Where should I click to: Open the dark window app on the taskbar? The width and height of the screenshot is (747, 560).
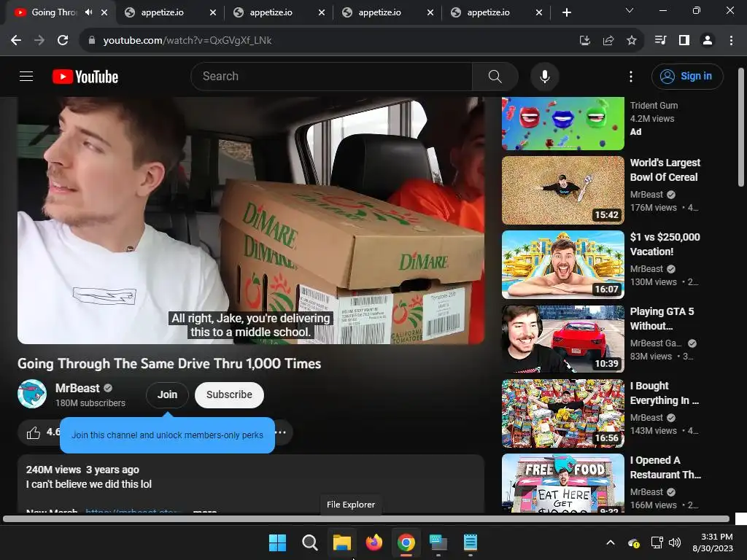438,542
